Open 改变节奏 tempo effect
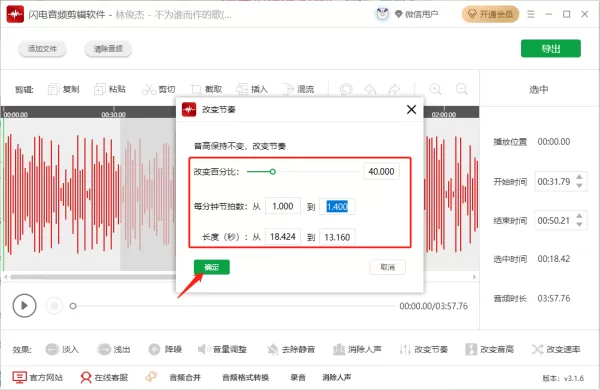The image size is (600, 390). coord(423,349)
